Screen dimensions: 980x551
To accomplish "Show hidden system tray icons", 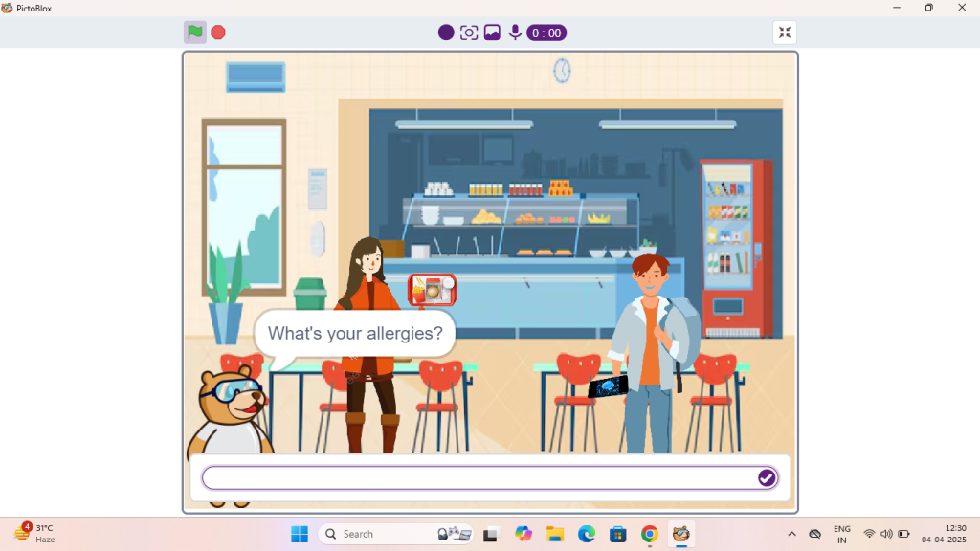I will pos(791,534).
